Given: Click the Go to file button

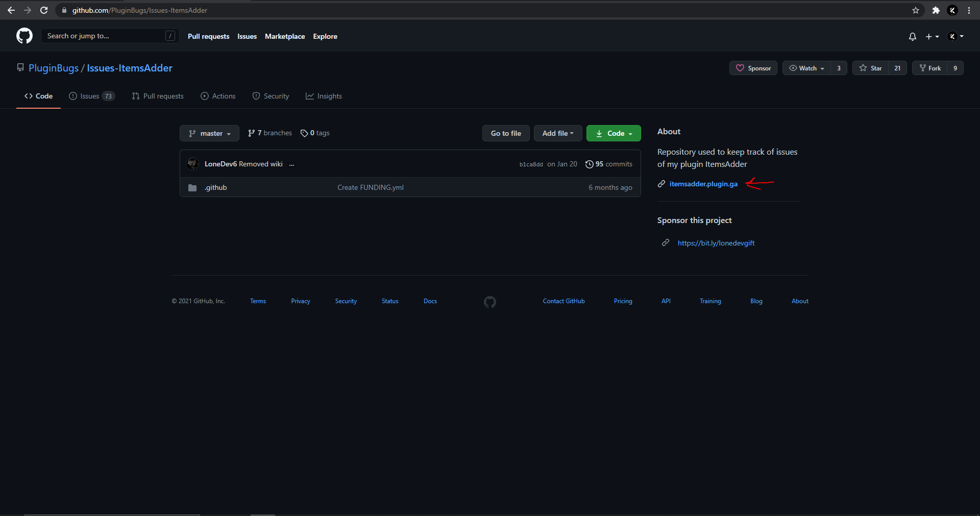Looking at the screenshot, I should [x=505, y=133].
